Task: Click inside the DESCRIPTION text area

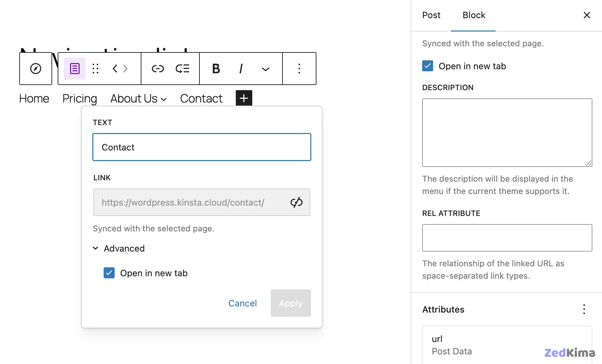Action: (507, 133)
